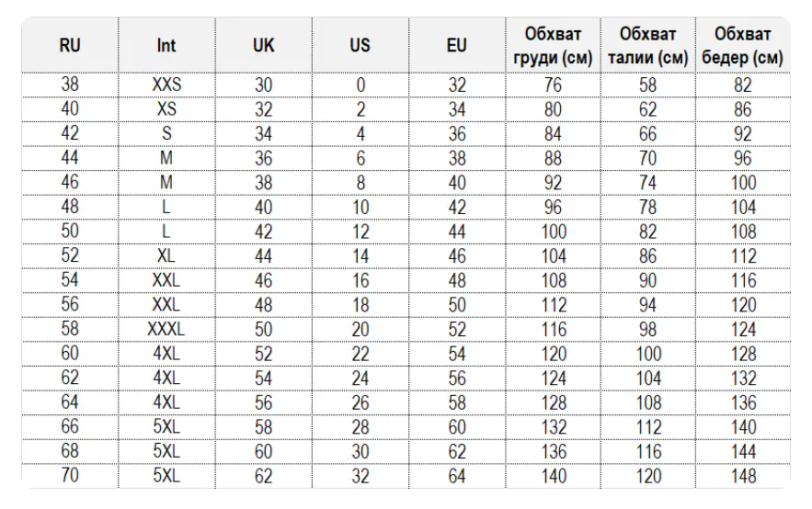This screenshot has height=509, width=812.
Task: Click the RU column header
Action: 70,45
